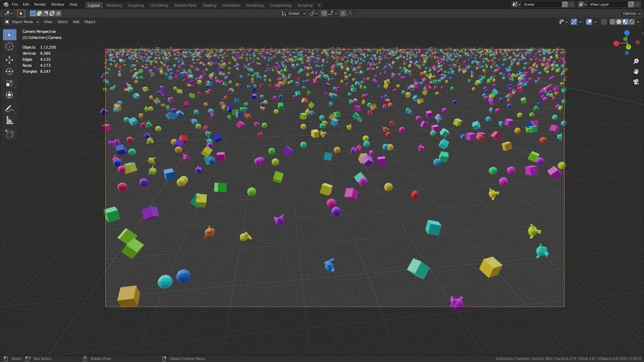Open the Transform Orientation Global dropdown

click(x=293, y=13)
